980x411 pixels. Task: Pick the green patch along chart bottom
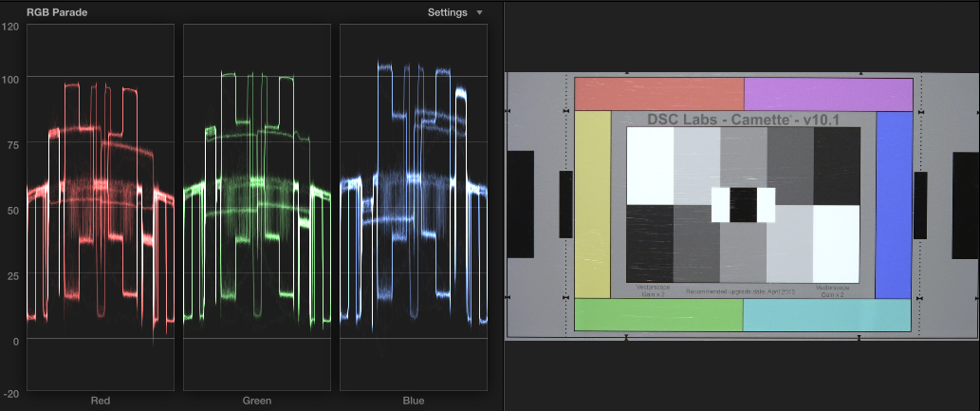(x=658, y=314)
